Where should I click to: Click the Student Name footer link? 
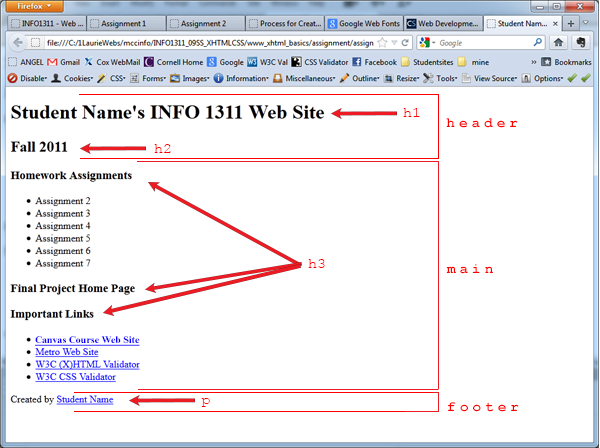point(85,399)
